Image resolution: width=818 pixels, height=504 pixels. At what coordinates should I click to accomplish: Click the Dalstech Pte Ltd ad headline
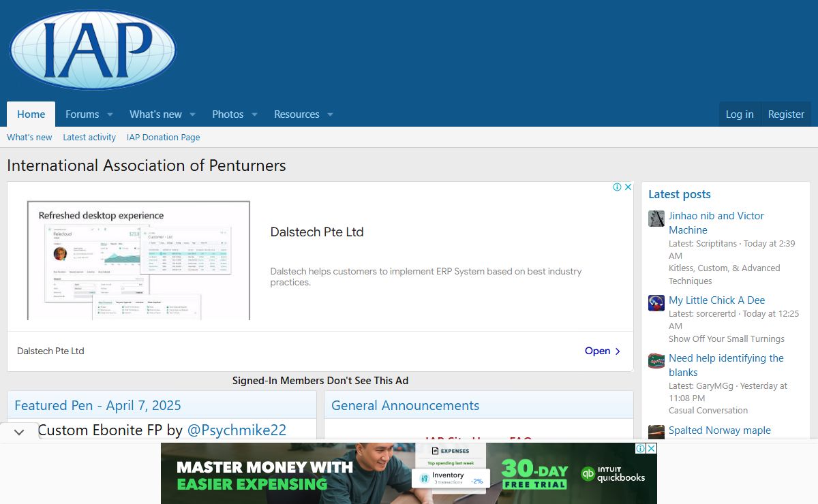click(317, 232)
